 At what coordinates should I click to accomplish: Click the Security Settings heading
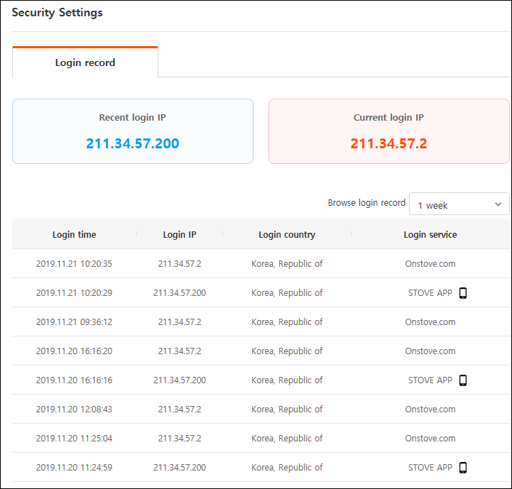pos(57,13)
